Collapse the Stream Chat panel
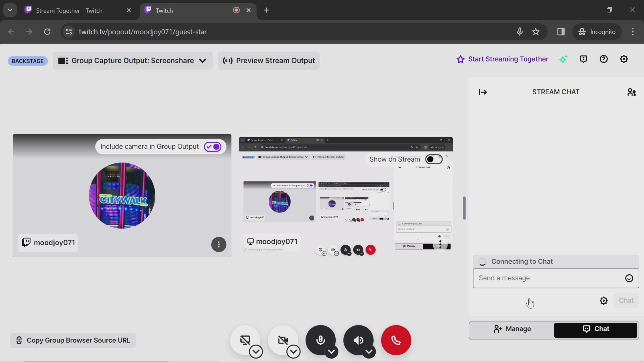The width and height of the screenshot is (644, 362). (483, 92)
